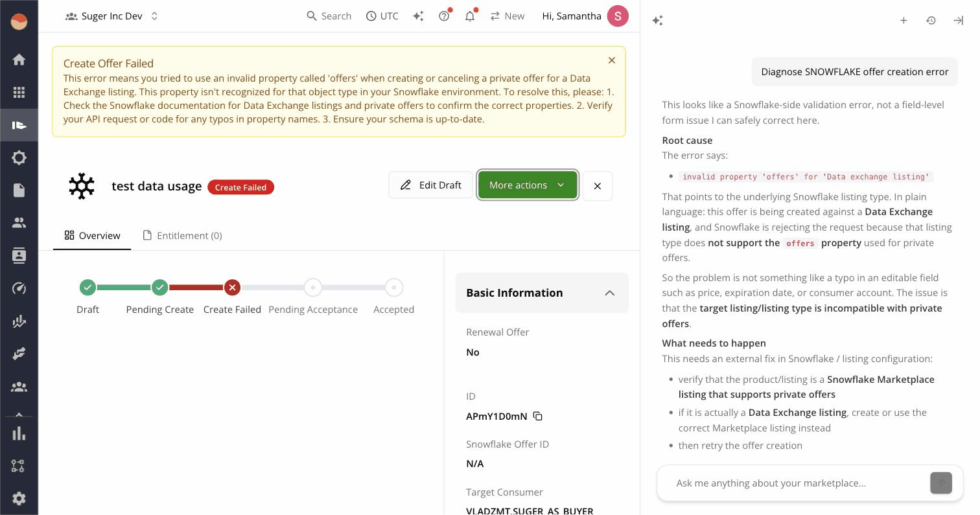Open the More actions dropdown
The image size is (980, 515).
click(x=528, y=185)
